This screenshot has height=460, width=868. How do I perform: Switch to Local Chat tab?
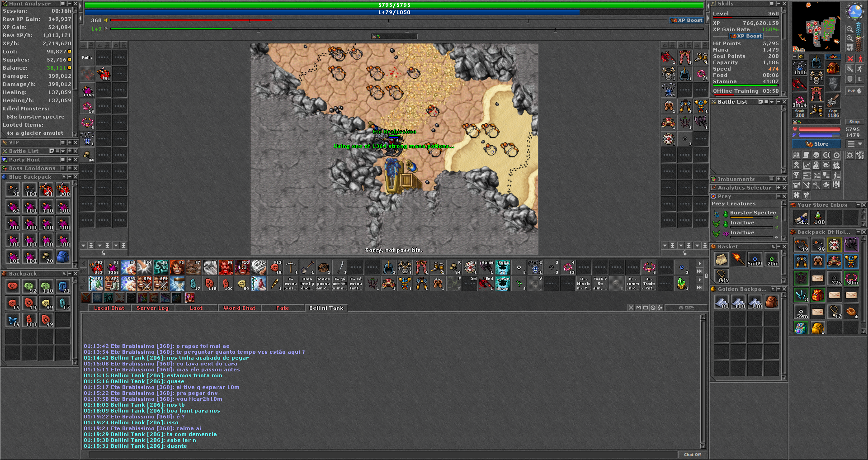coord(109,308)
